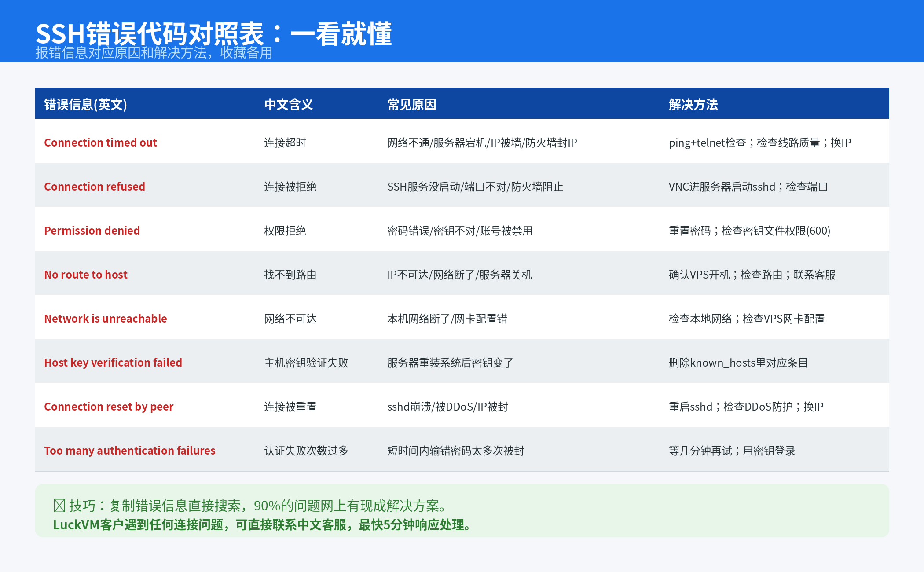The image size is (924, 572).
Task: Click '重启sshd；检查DDoS防护；换IP' solution
Action: click(746, 407)
